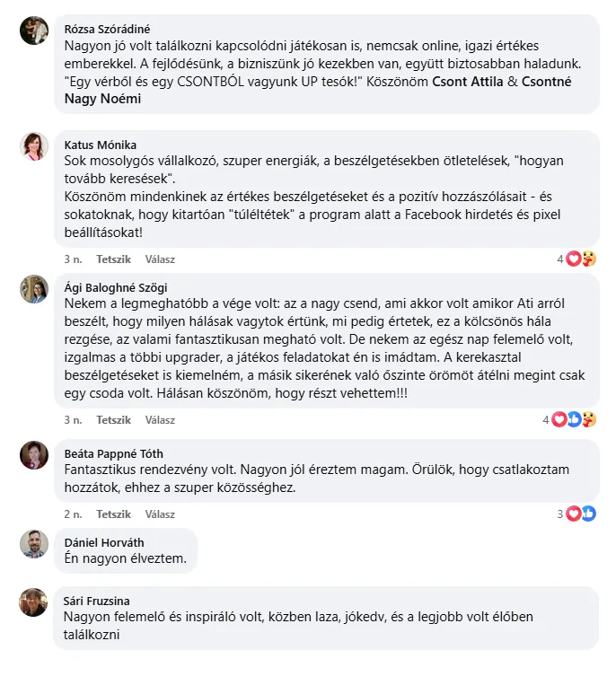The height and width of the screenshot is (685, 616).
Task: Click the Dániel Horváth author name
Action: click(104, 542)
